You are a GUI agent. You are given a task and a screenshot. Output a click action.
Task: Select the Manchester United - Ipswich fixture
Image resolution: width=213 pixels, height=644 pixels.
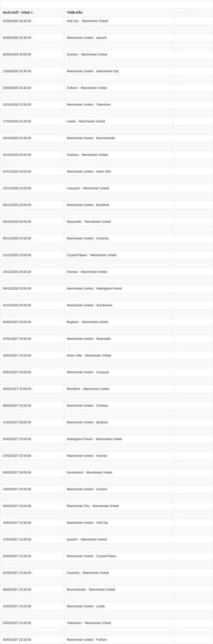click(87, 37)
